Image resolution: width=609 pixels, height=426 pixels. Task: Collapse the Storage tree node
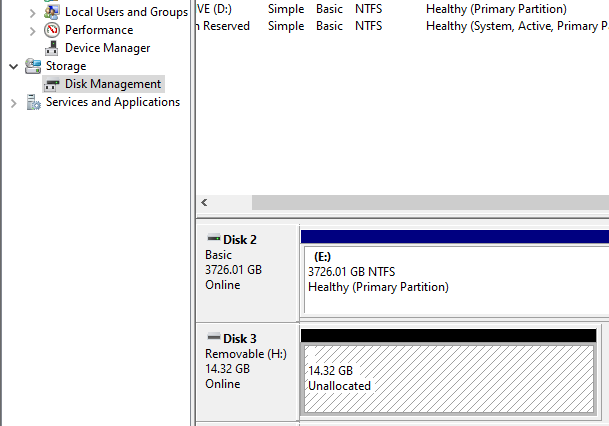pos(13,66)
